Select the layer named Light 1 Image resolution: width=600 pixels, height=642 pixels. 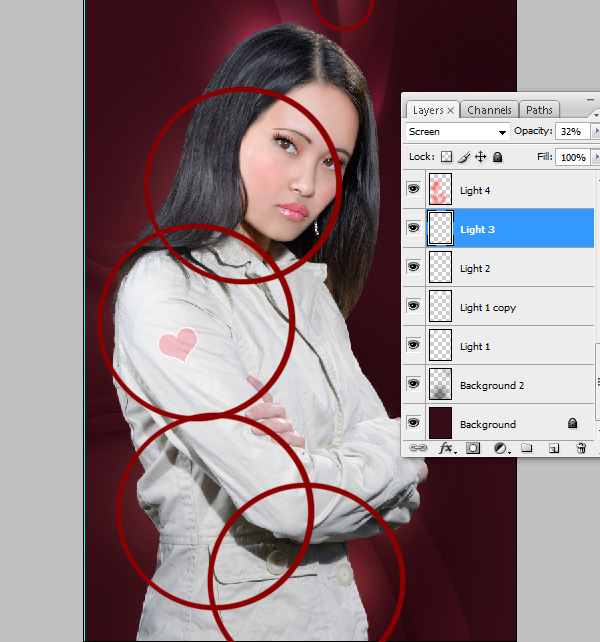pos(475,346)
